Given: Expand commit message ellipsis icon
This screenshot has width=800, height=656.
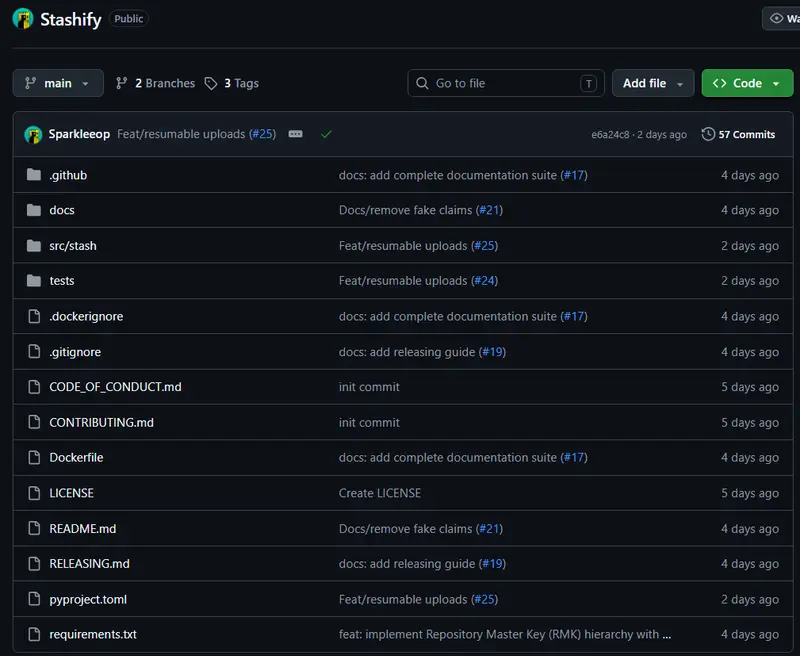Looking at the screenshot, I should click(x=295, y=134).
